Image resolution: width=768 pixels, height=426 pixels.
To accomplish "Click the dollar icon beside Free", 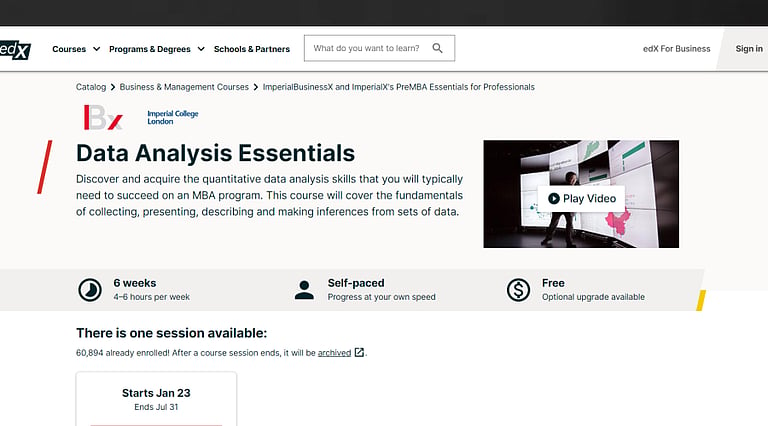I will pos(518,290).
